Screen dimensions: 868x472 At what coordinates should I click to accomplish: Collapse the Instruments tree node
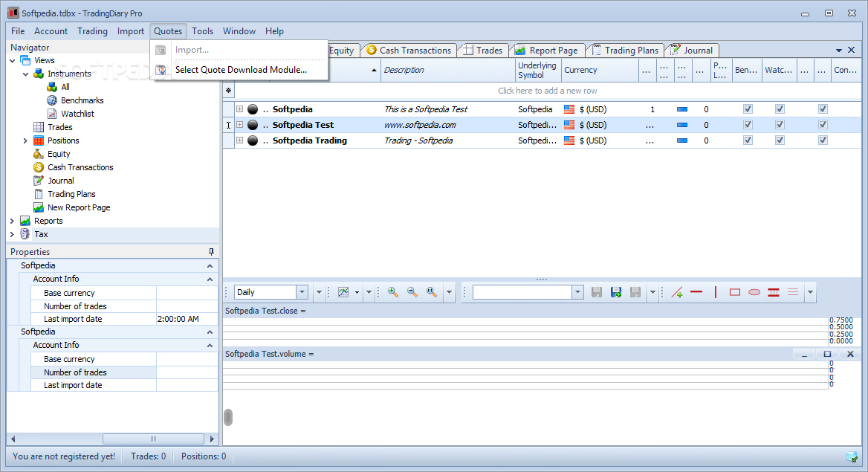25,74
